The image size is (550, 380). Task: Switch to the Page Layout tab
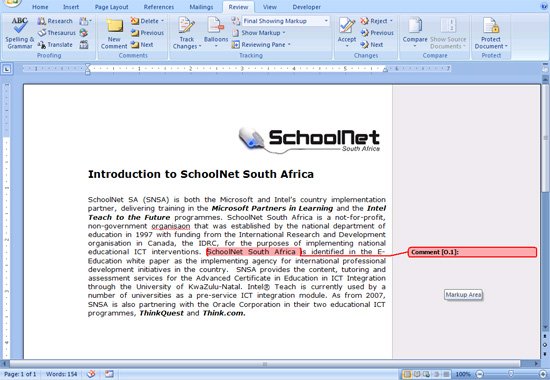[112, 7]
